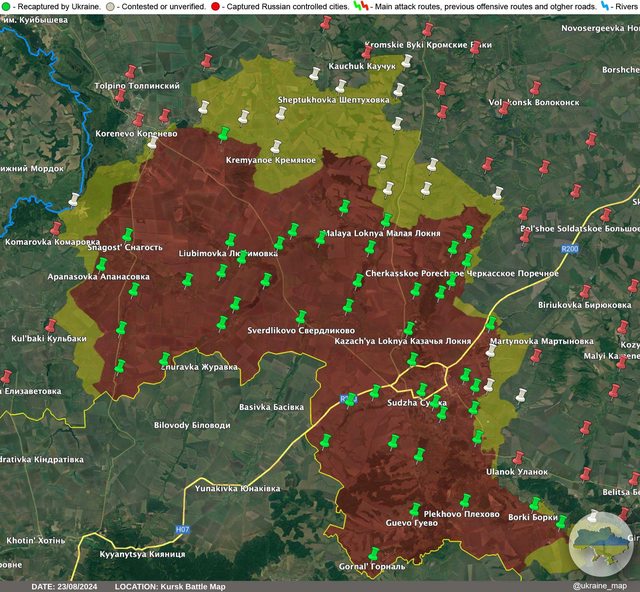The width and height of the screenshot is (640, 592).
Task: Click the green pin at Borki
Action: [x=534, y=504]
